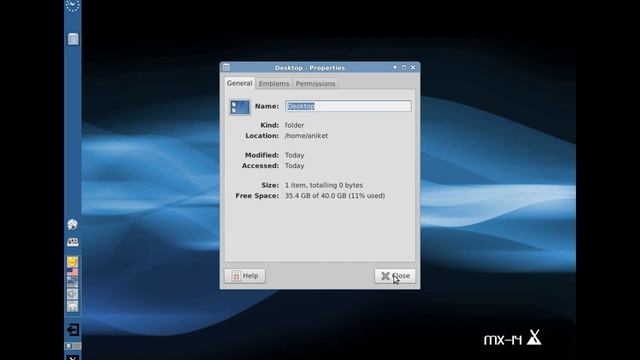Maximize the Desktop Properties window
This screenshot has width=640, height=360.
tap(404, 67)
